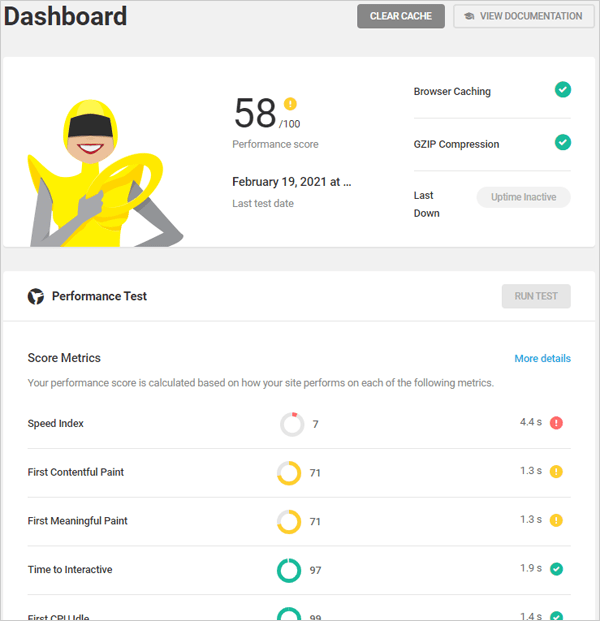Click the Performance Test gauge icon
Viewport: 600px width, 621px height.
(36, 296)
